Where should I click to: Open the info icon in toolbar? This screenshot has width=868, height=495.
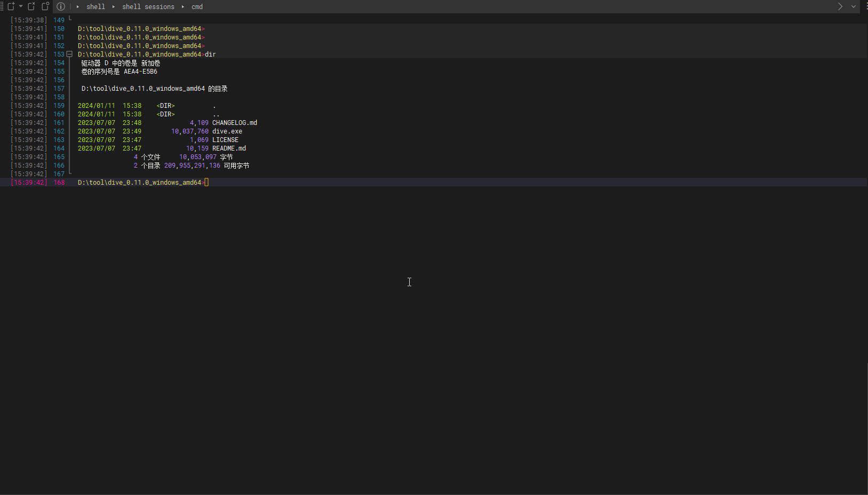(x=61, y=6)
